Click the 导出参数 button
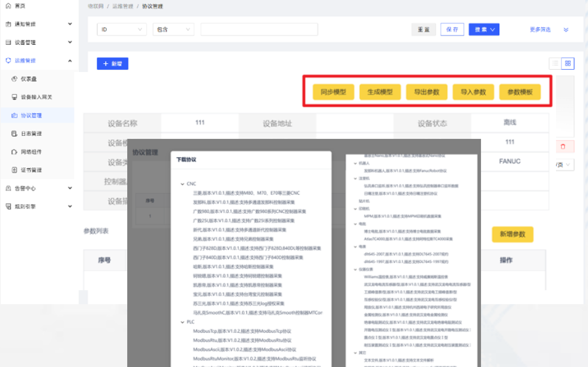 coord(427,92)
